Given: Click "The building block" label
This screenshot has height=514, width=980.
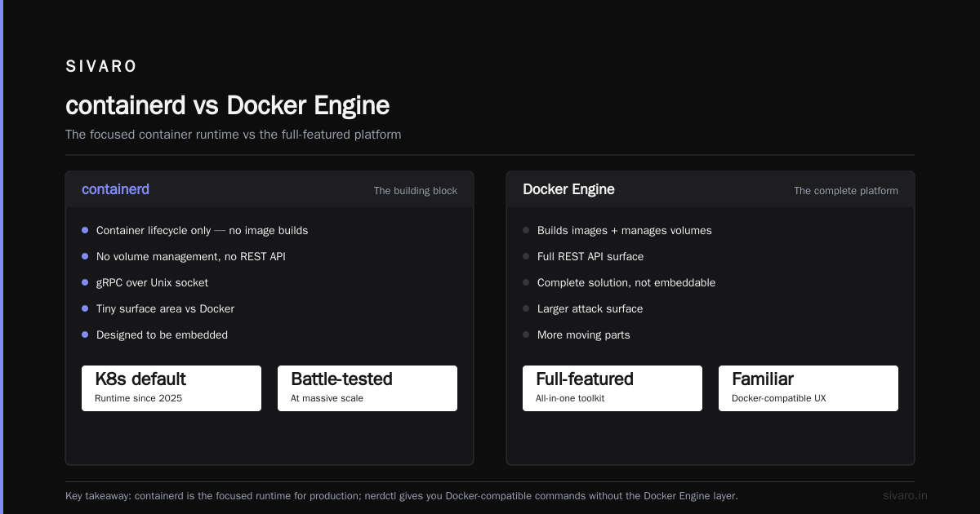Looking at the screenshot, I should coord(415,191).
